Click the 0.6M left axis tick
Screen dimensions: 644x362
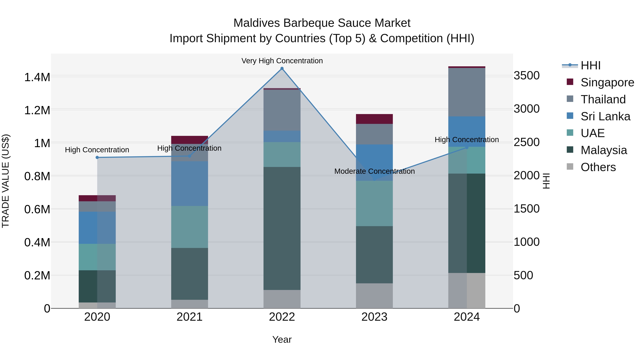37,209
